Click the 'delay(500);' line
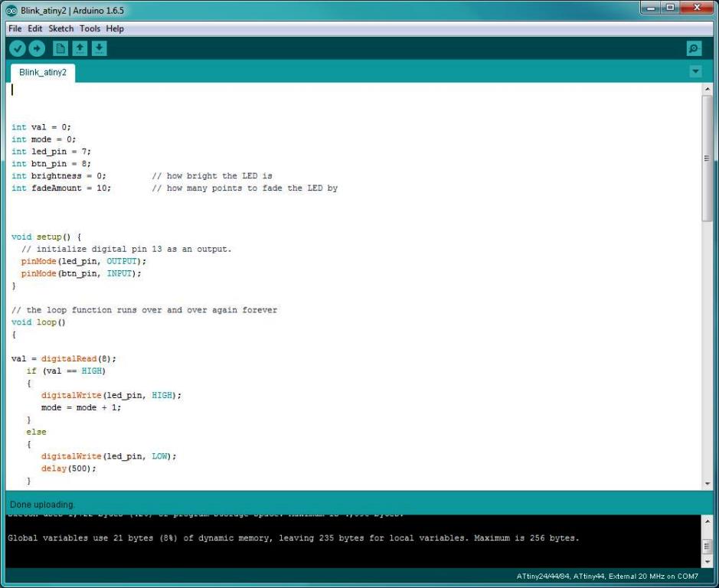Viewport: 719px width, 588px height. point(69,469)
